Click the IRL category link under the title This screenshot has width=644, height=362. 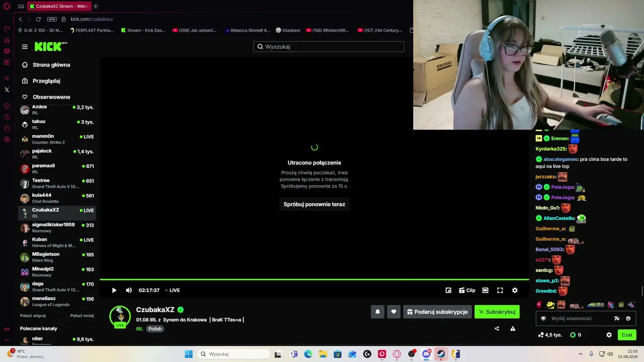(x=139, y=329)
